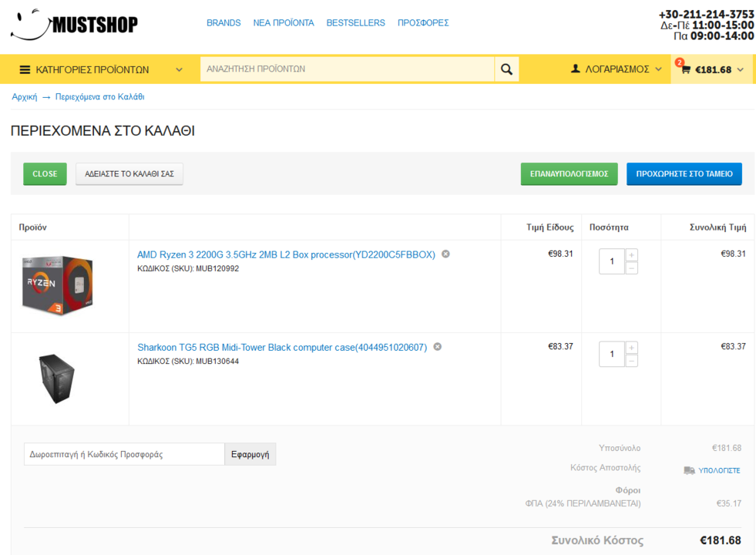Expand the cart €181.68 dropdown chevron
Viewport: 756px width, 555px height.
coord(741,70)
